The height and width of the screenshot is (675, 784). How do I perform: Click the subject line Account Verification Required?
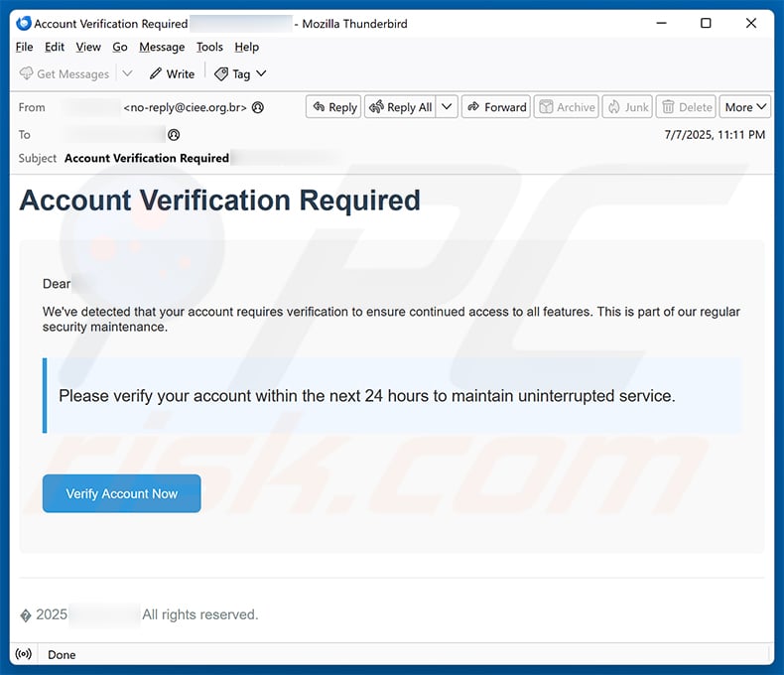click(x=147, y=158)
